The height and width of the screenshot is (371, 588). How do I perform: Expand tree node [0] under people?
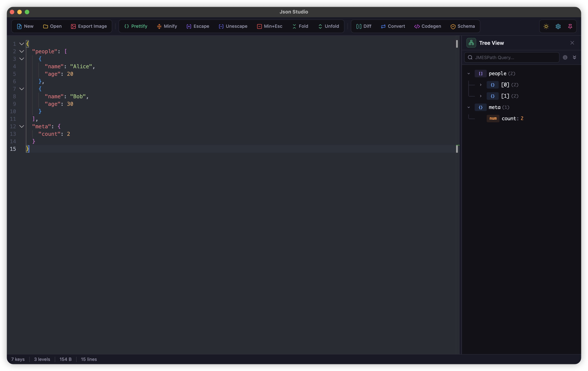[x=480, y=85]
